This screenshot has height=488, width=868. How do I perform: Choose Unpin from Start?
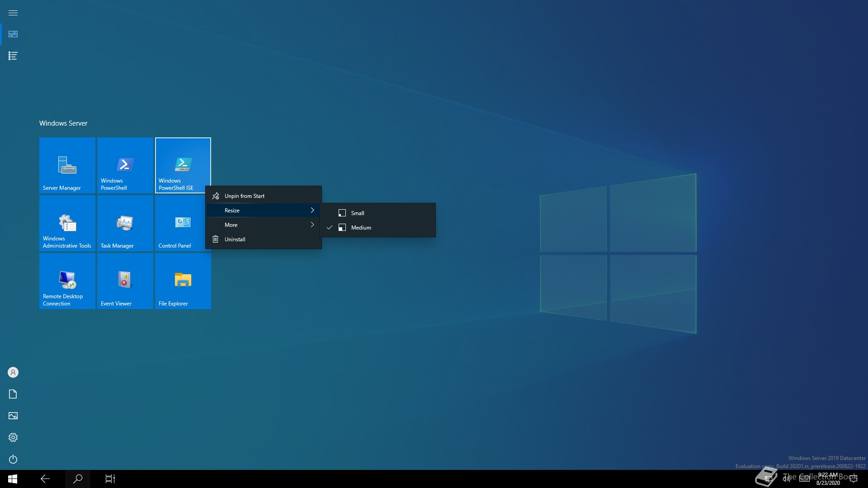[264, 196]
